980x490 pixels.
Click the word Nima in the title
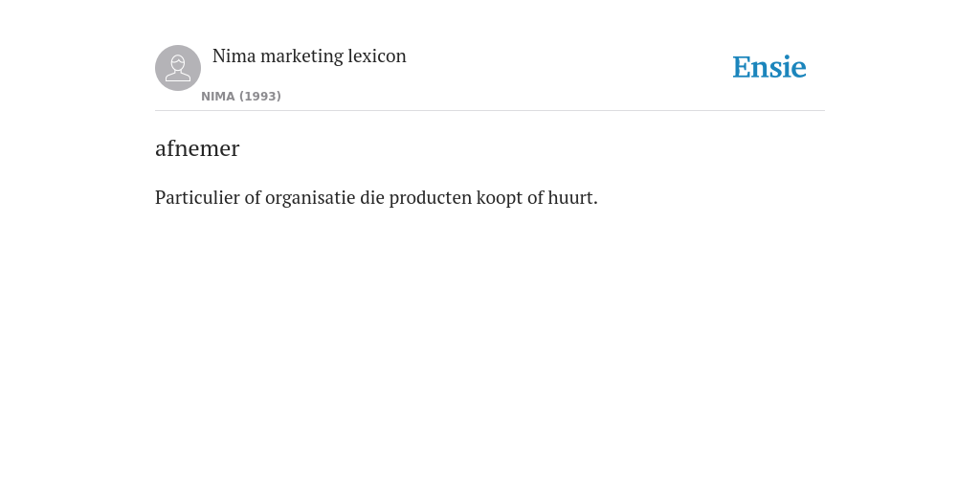click(x=234, y=56)
